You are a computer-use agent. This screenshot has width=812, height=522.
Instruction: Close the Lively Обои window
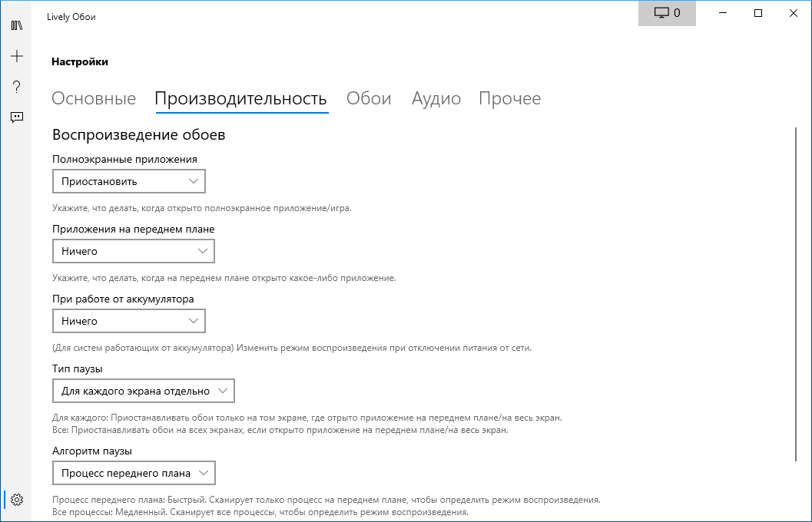pos(794,13)
